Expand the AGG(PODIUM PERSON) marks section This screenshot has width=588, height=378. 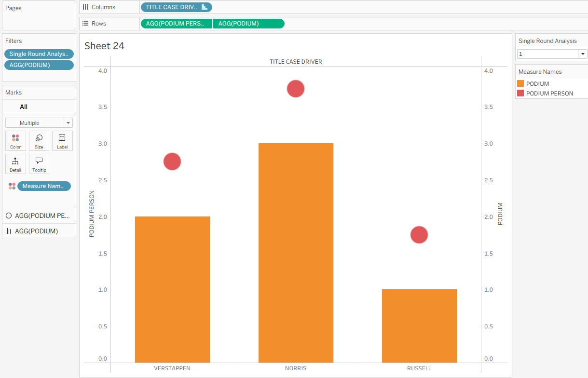tap(39, 216)
